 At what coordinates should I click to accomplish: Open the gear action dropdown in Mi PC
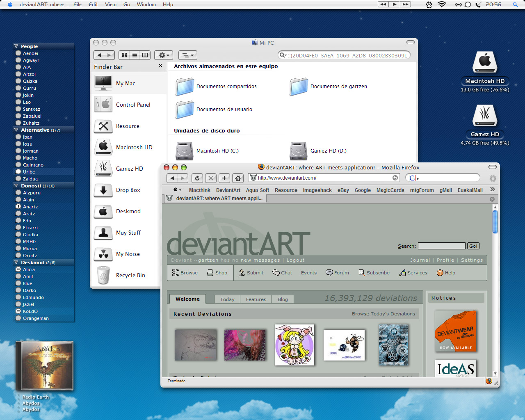point(164,55)
